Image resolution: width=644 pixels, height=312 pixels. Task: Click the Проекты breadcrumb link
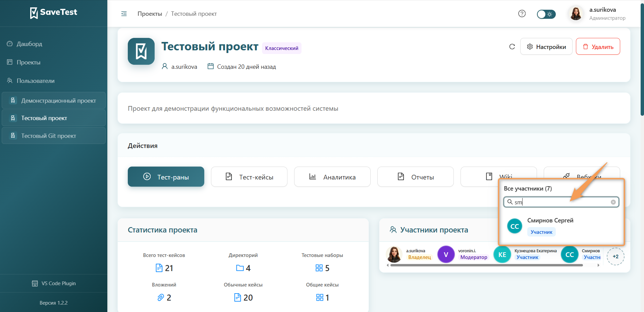(x=150, y=14)
